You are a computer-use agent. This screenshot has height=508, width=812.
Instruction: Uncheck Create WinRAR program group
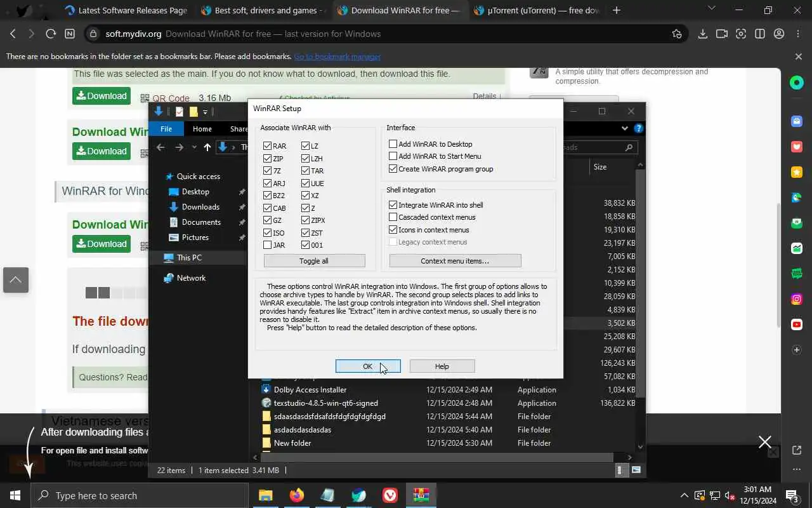click(393, 169)
